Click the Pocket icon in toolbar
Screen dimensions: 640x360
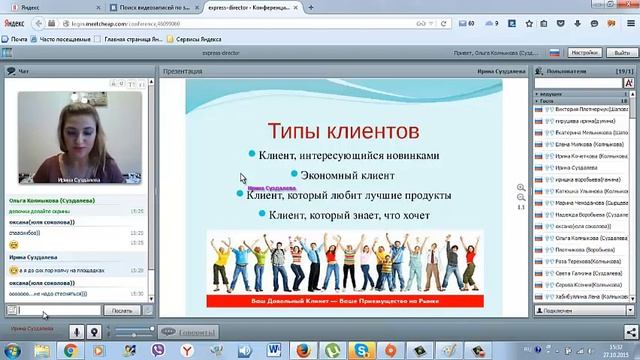561,24
